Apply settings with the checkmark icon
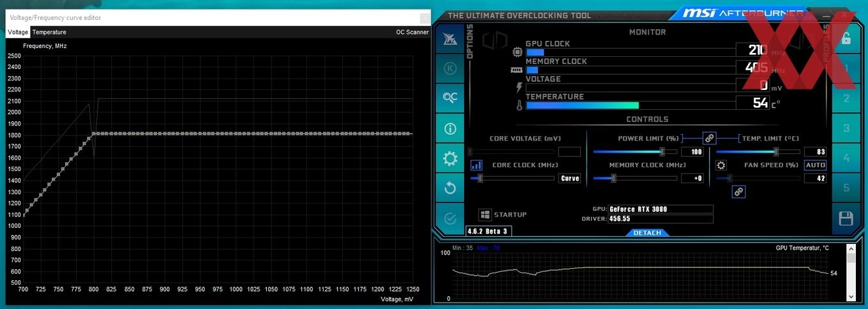 (450, 218)
